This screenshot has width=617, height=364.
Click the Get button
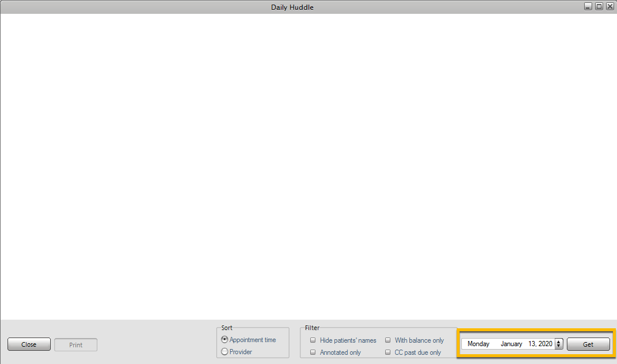coord(588,344)
